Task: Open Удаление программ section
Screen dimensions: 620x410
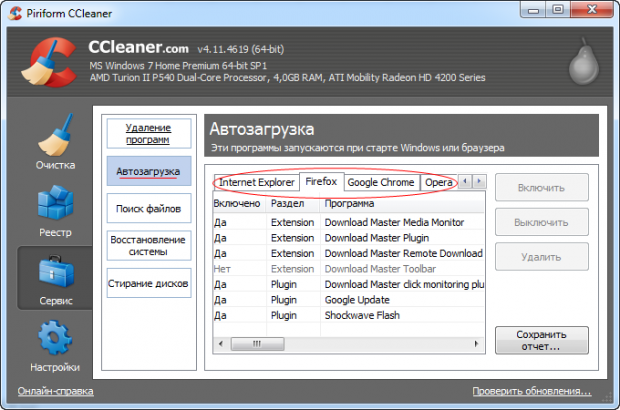Action: (149, 134)
